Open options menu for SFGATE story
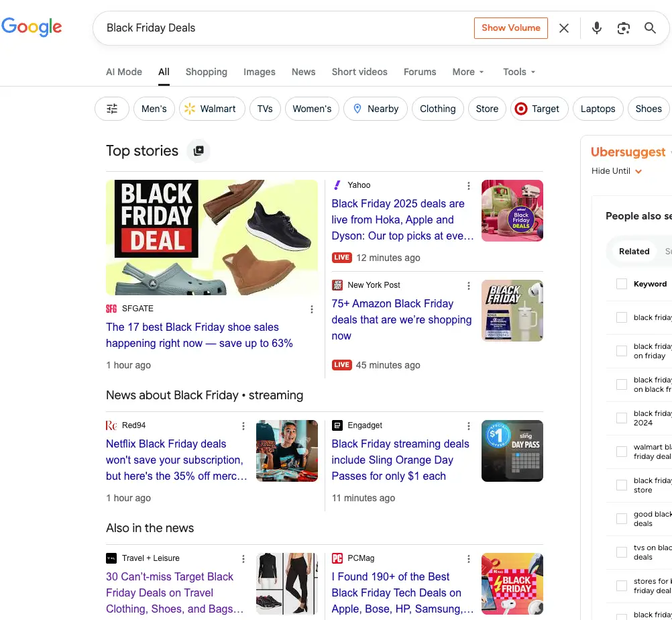672x620 pixels. (312, 309)
